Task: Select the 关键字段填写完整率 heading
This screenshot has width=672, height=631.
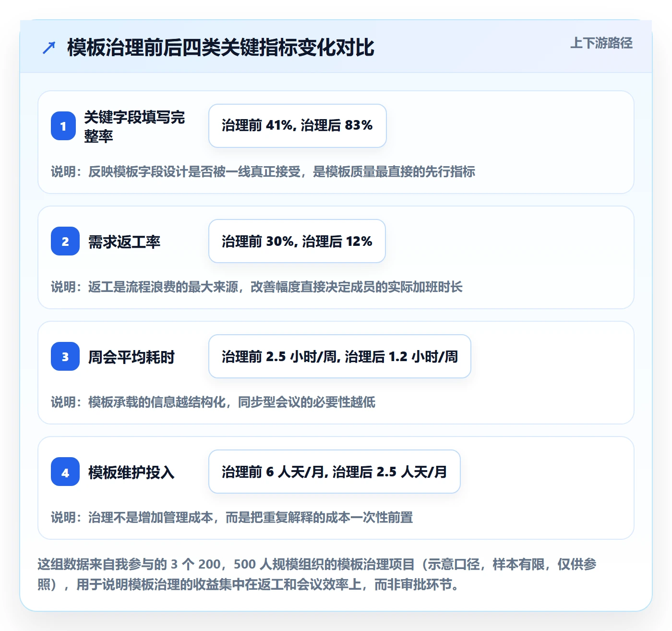Action: (134, 126)
